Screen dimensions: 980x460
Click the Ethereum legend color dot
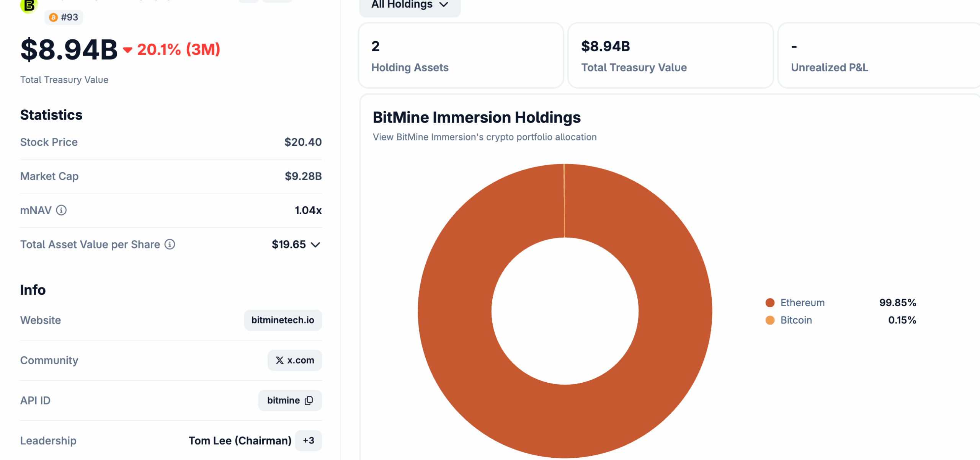pos(770,303)
